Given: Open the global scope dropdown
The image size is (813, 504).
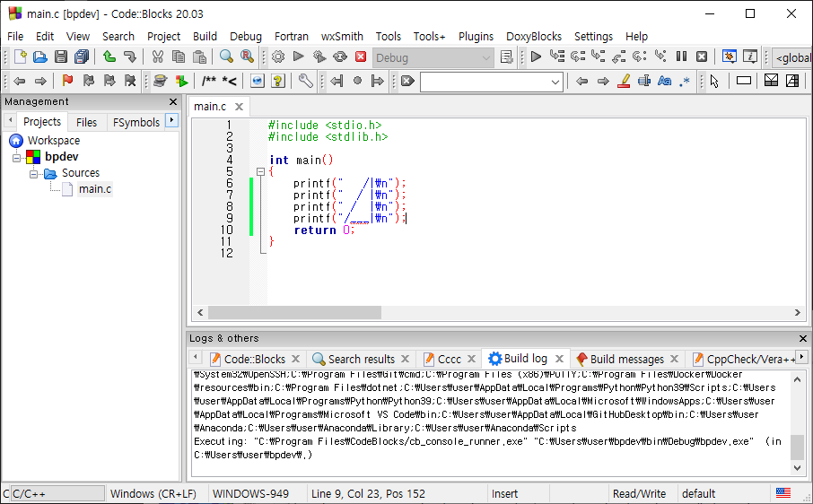Looking at the screenshot, I should coord(791,57).
